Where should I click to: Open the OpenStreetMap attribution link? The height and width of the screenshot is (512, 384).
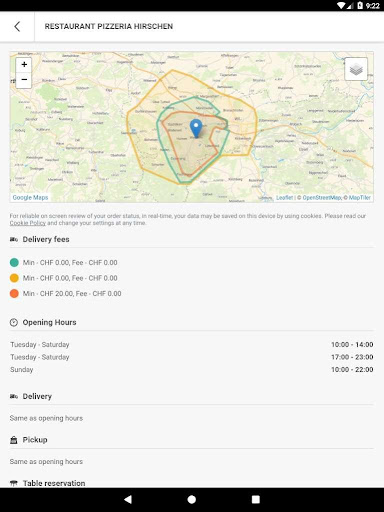pos(322,198)
